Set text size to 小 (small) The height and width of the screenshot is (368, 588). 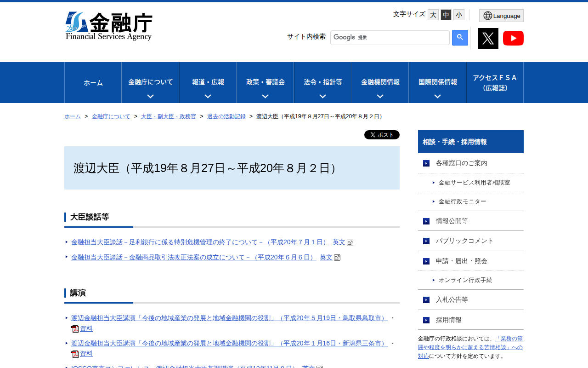[459, 15]
